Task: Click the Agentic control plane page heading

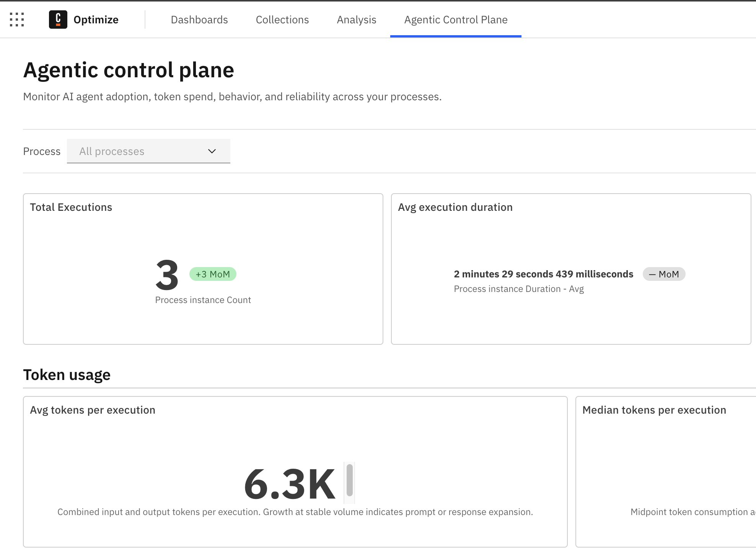Action: [x=129, y=70]
